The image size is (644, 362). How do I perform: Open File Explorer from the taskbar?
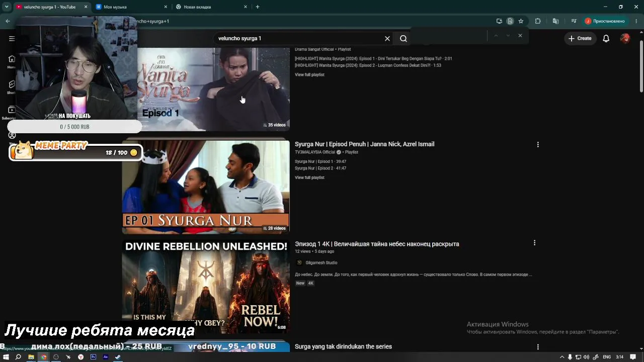pyautogui.click(x=31, y=357)
